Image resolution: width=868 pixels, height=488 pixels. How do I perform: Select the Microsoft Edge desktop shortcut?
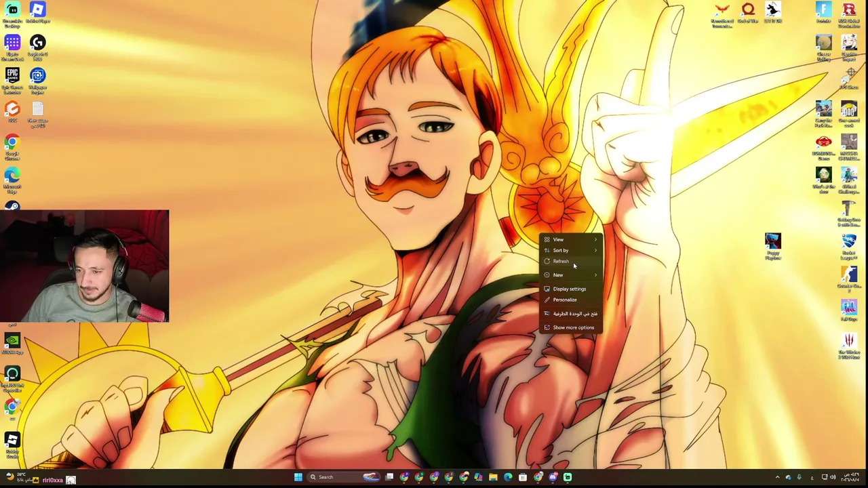pyautogui.click(x=12, y=180)
